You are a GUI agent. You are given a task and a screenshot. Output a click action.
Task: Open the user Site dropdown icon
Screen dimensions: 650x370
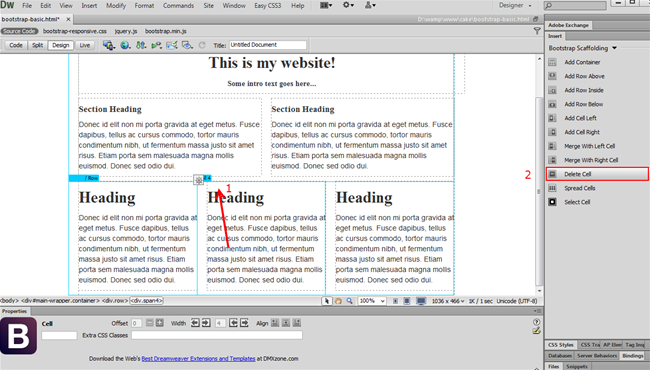tap(370, 5)
